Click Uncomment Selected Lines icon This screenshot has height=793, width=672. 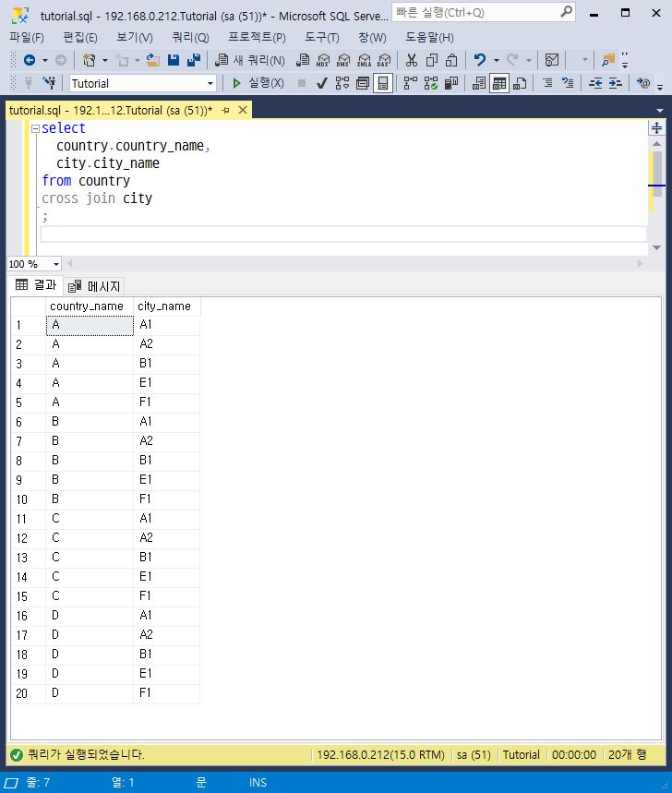(x=568, y=83)
